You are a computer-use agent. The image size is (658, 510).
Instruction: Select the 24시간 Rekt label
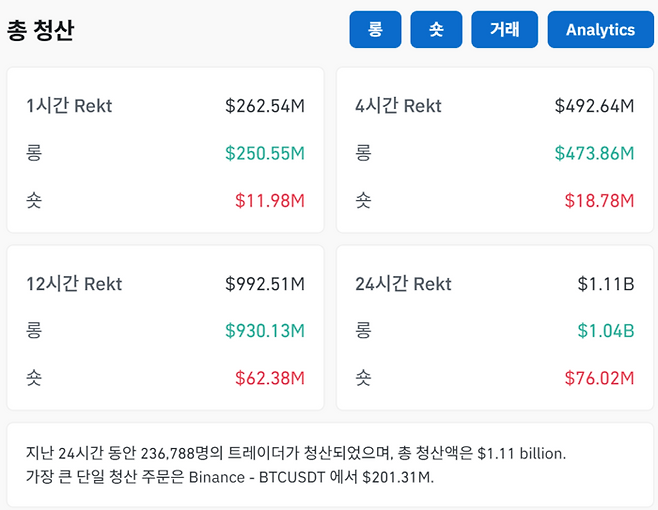[x=403, y=284]
